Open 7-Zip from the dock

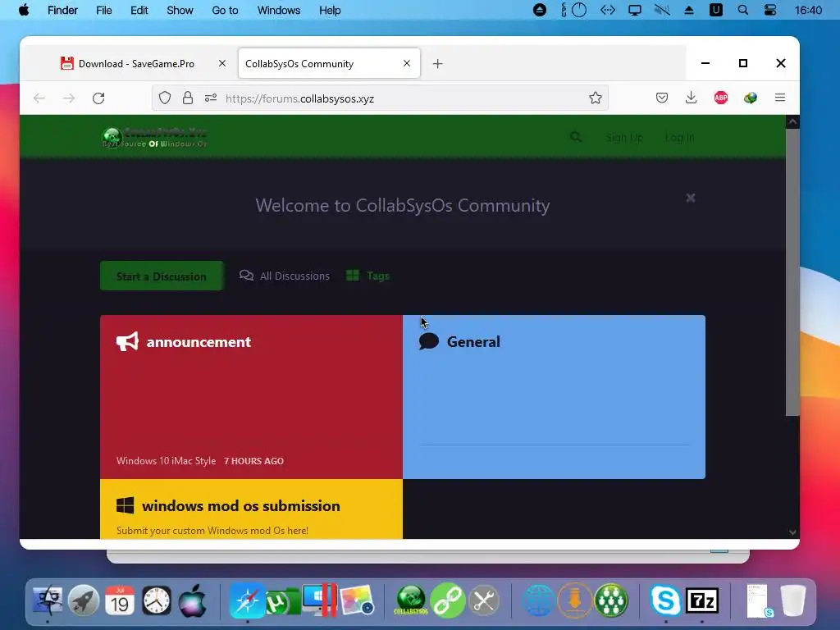click(702, 600)
